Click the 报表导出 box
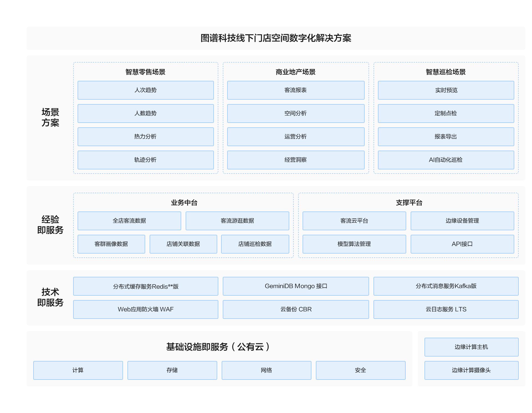Image resolution: width=532 pixels, height=413 pixels. [446, 137]
